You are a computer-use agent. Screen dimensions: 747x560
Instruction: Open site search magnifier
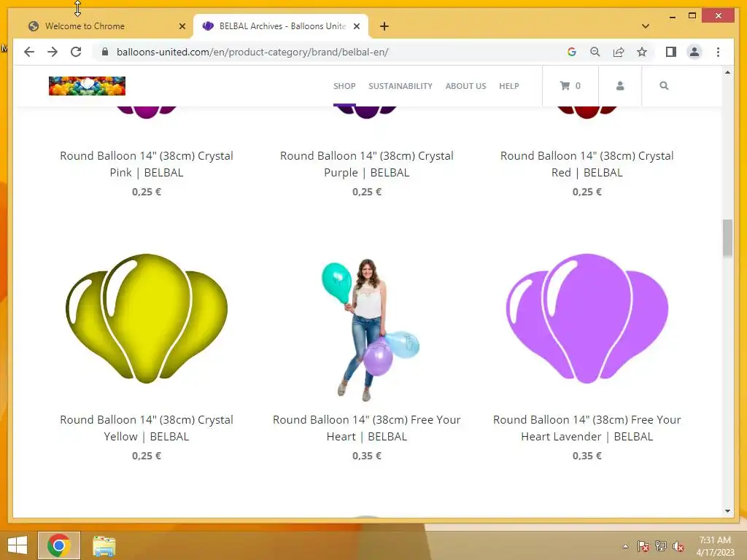pyautogui.click(x=664, y=86)
